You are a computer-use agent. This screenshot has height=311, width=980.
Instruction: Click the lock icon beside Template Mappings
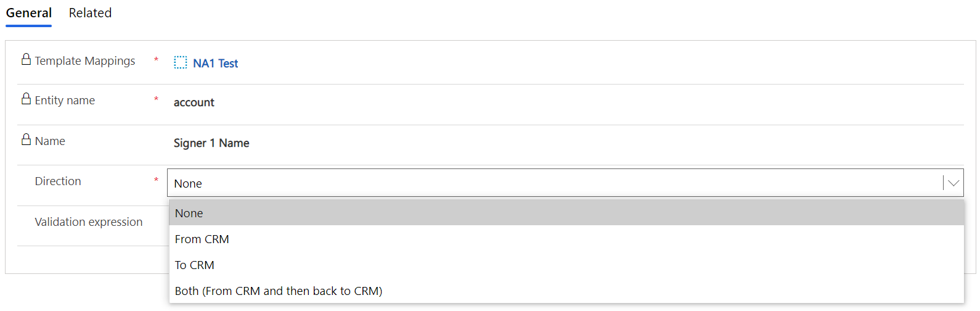[26, 59]
